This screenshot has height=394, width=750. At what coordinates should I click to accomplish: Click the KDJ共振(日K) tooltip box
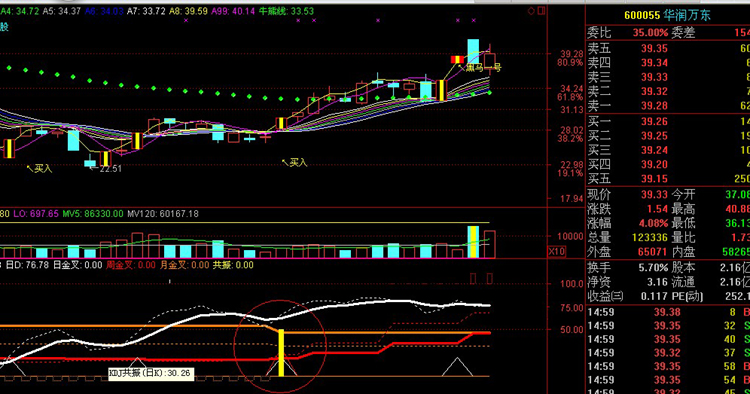pyautogui.click(x=151, y=373)
